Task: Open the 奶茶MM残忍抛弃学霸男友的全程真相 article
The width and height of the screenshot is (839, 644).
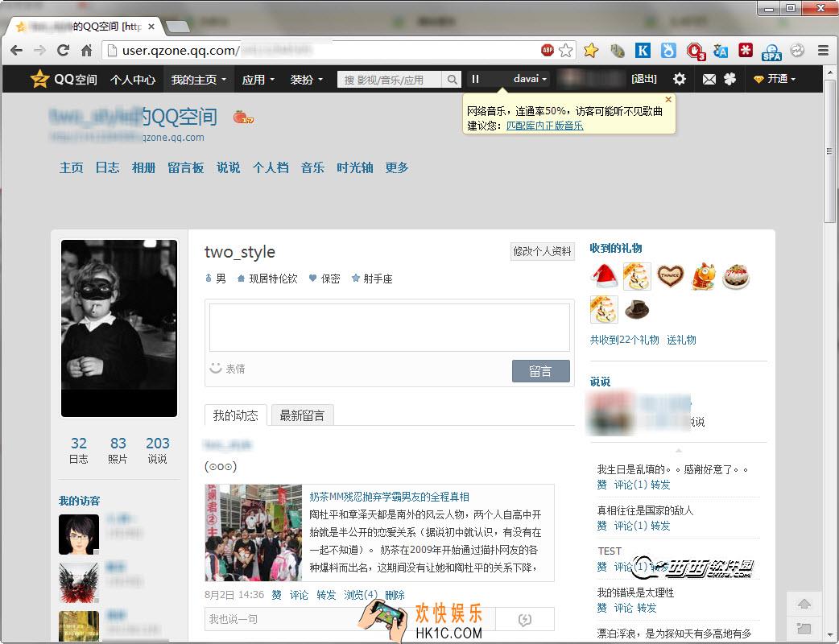Action: tap(389, 497)
